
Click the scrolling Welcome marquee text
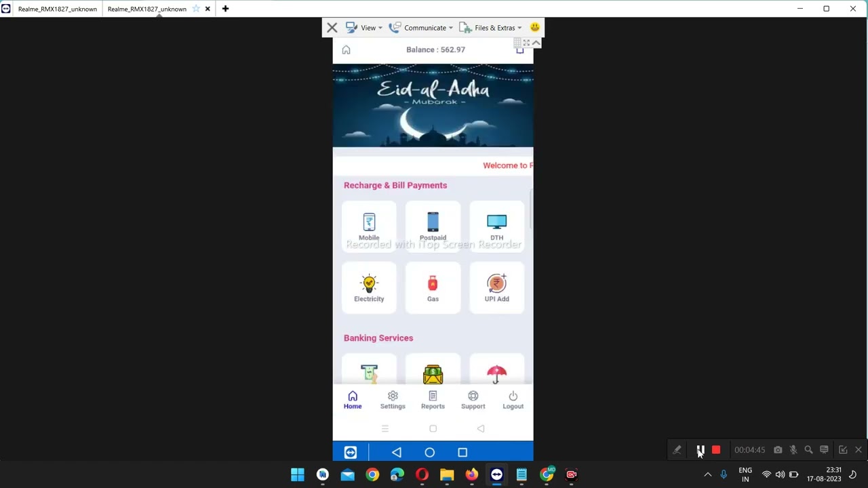(x=508, y=165)
